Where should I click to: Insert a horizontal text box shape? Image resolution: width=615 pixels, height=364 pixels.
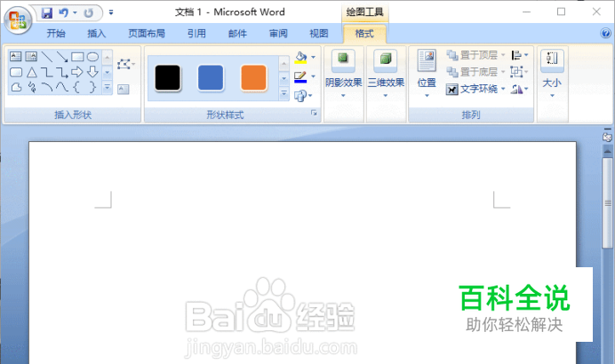pos(15,57)
